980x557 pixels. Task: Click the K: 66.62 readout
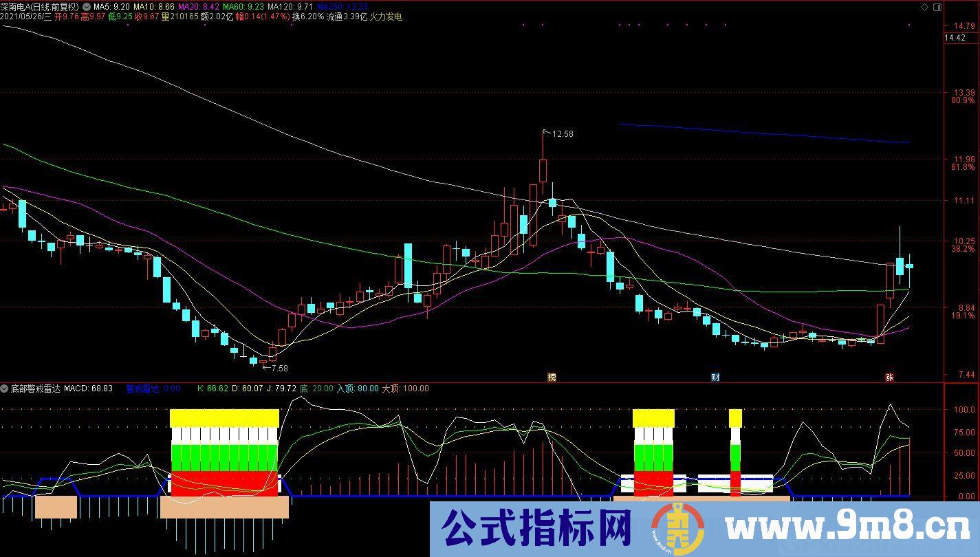pyautogui.click(x=213, y=389)
